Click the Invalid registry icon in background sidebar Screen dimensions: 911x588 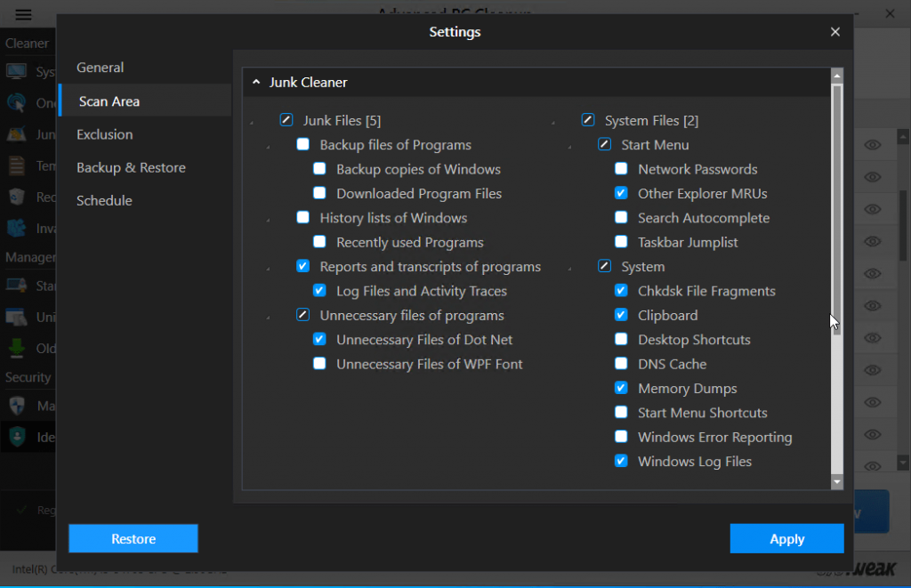click(16, 228)
